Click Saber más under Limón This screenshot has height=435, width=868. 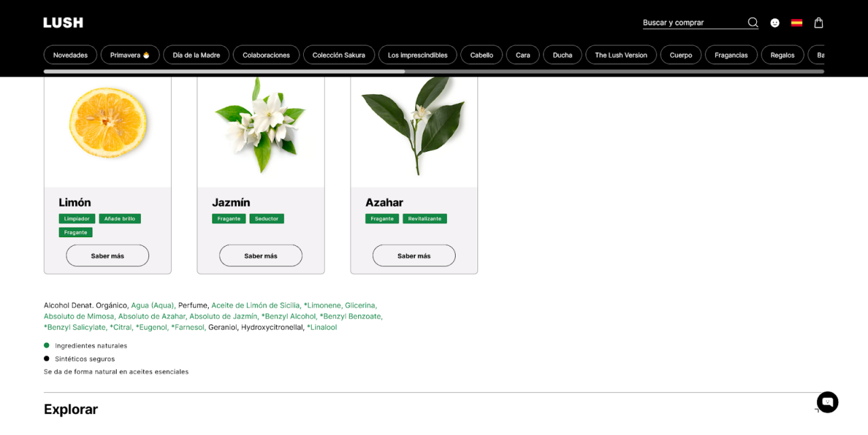pyautogui.click(x=108, y=255)
